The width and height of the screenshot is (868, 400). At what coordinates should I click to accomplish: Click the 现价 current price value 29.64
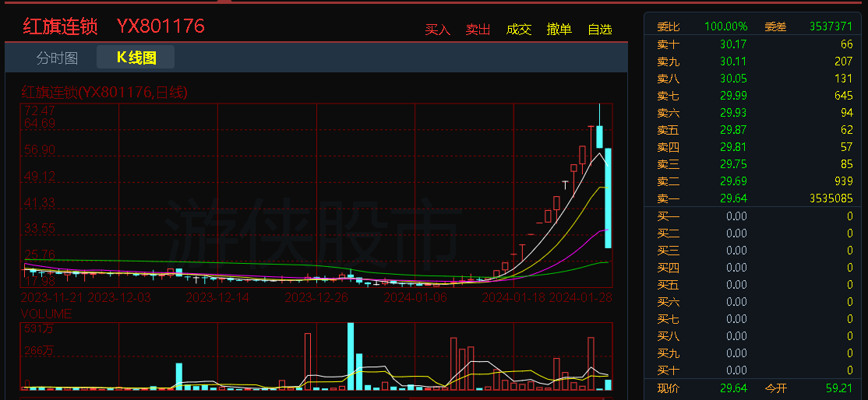(x=733, y=388)
